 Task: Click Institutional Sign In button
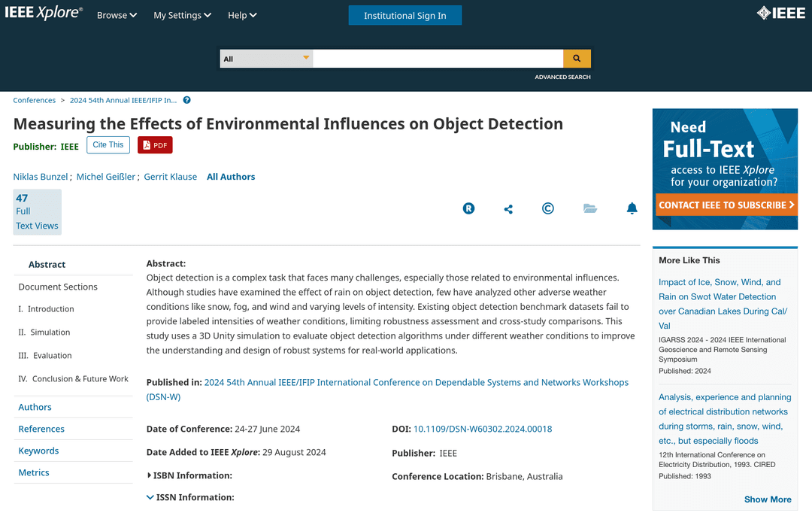(405, 16)
